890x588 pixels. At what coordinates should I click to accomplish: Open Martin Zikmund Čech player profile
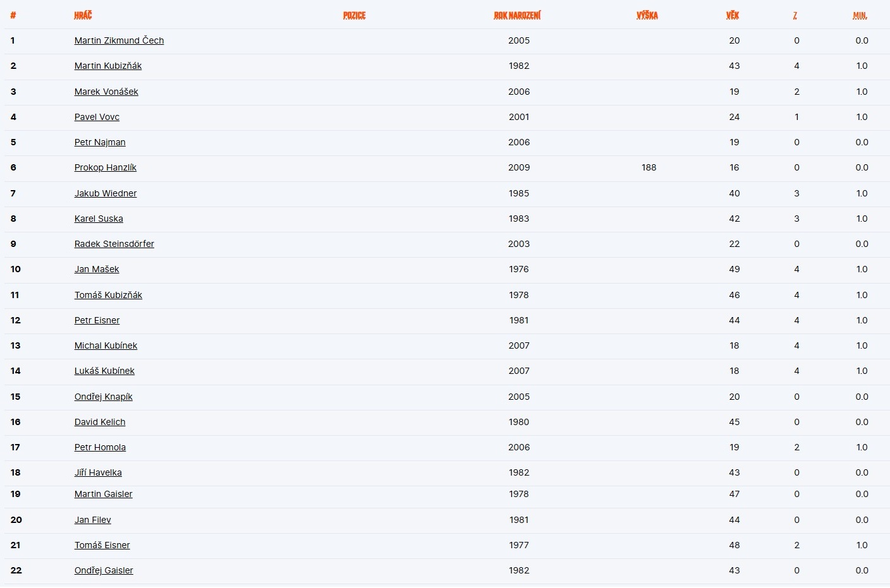119,40
